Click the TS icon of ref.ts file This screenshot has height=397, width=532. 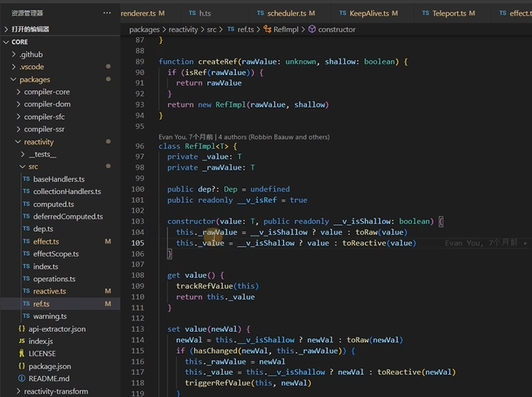pos(26,303)
